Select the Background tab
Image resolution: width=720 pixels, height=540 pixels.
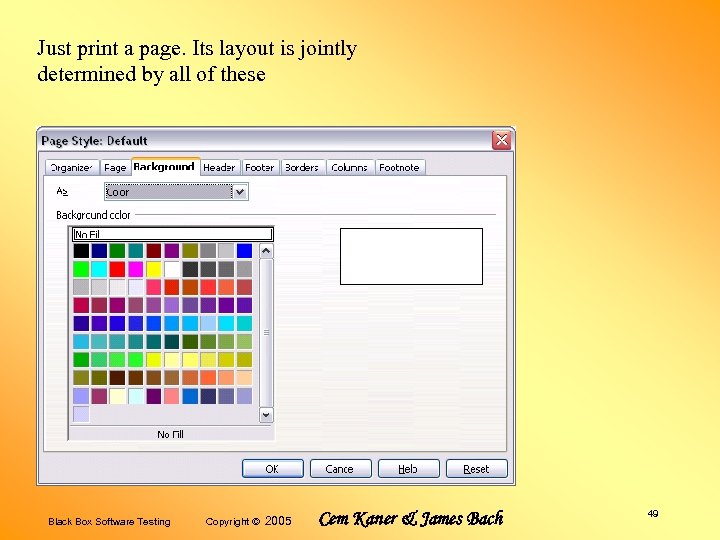165,166
